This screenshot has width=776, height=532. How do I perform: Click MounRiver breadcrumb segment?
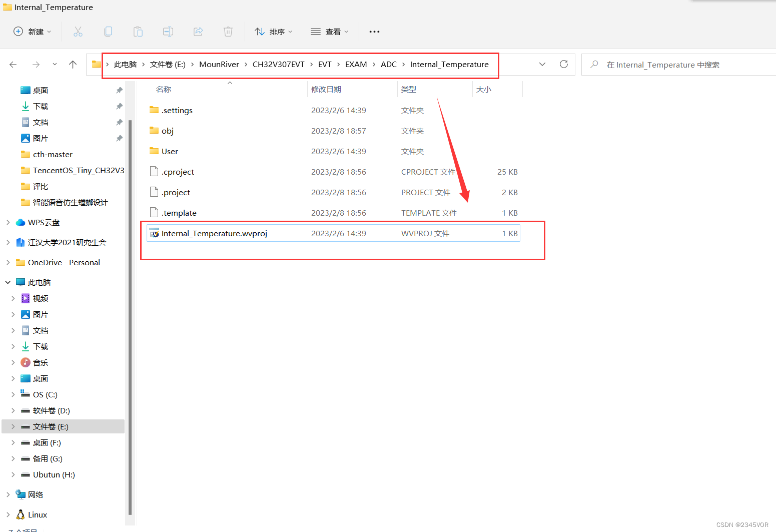(x=219, y=65)
